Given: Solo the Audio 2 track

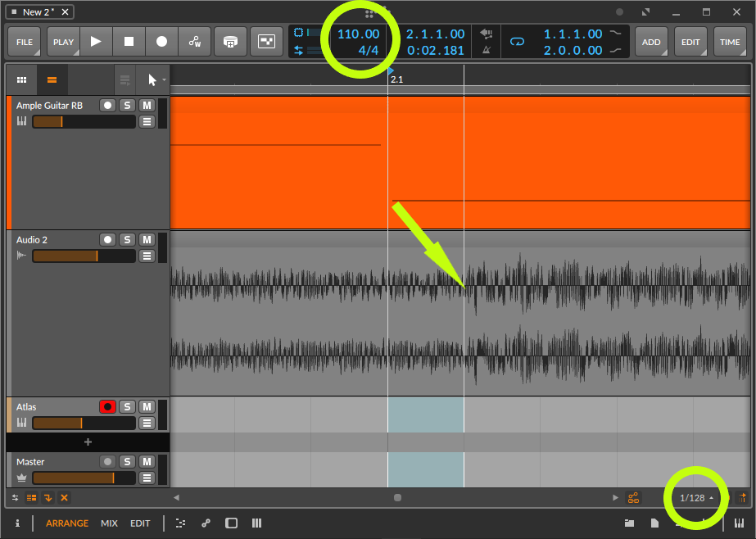Looking at the screenshot, I should [x=127, y=239].
